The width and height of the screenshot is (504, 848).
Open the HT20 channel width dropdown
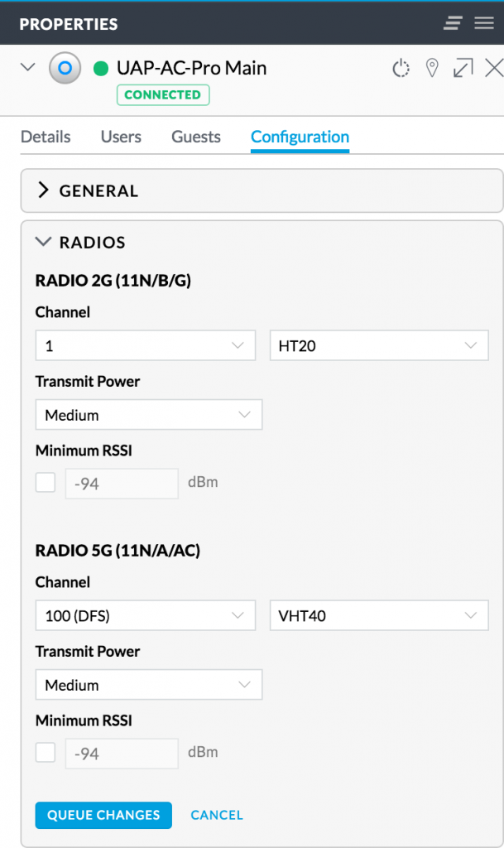(379, 346)
